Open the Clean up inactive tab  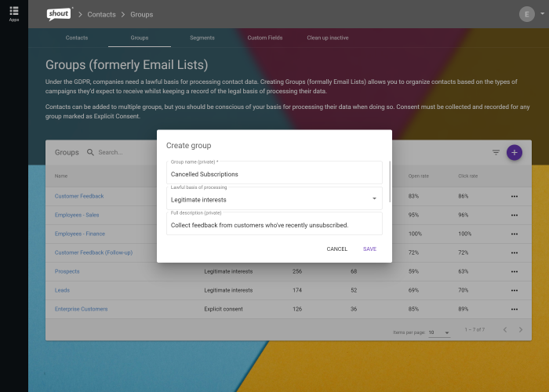tap(328, 38)
